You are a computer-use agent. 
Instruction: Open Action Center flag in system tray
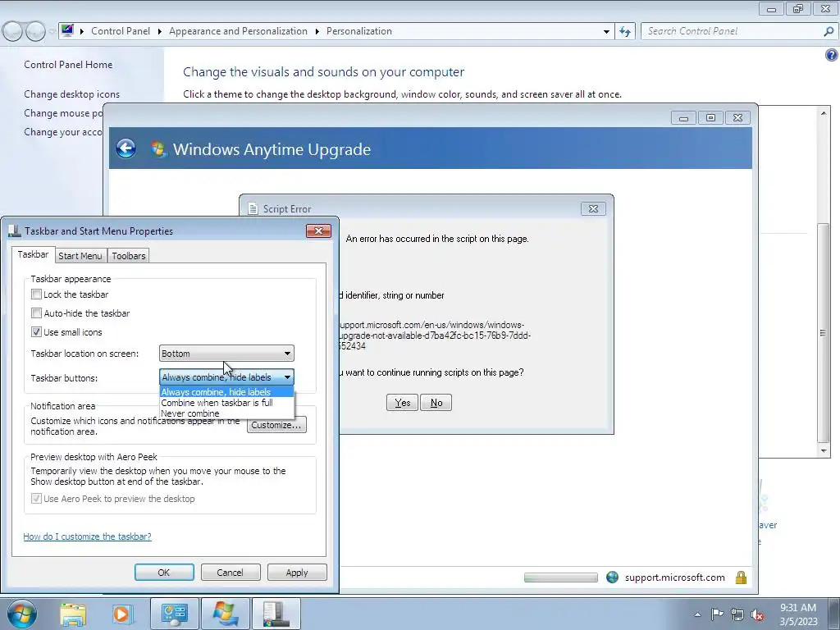pos(717,614)
